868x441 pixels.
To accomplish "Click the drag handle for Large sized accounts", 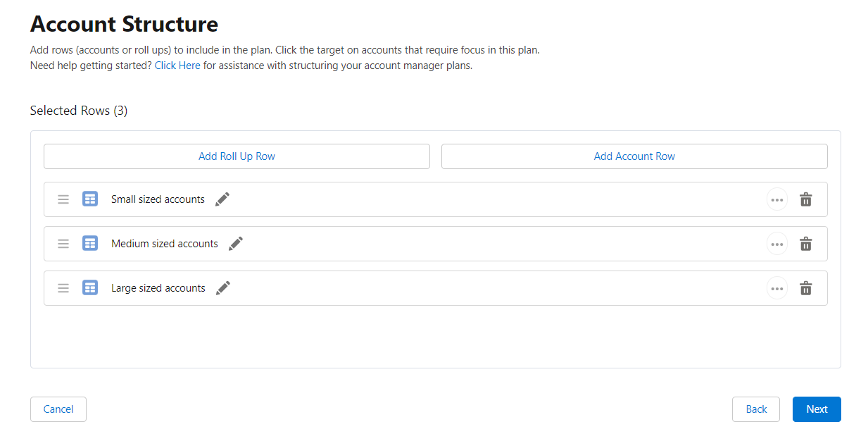I will (x=63, y=288).
